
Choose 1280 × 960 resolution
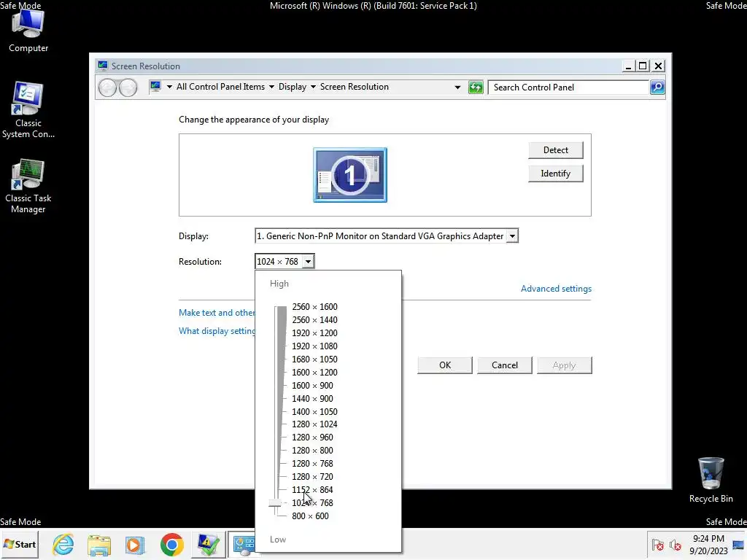coord(312,437)
